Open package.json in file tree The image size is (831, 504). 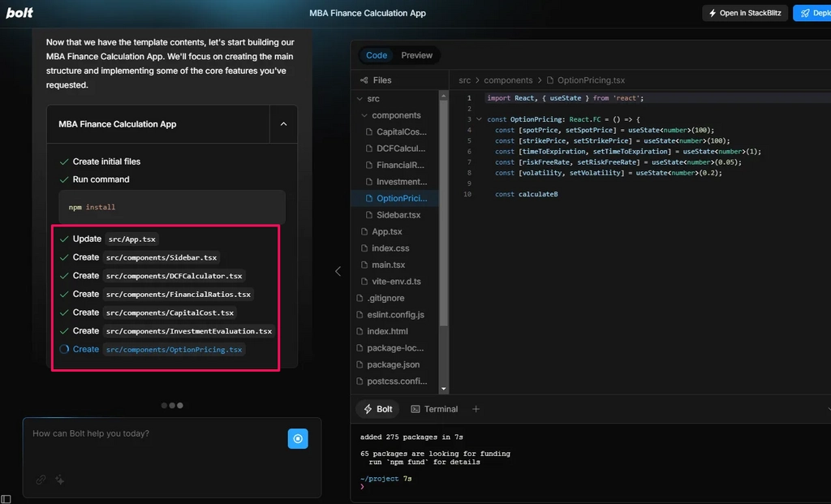coord(395,364)
